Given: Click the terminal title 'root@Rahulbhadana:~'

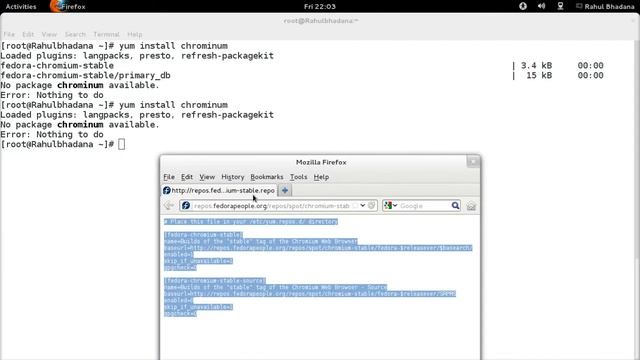Looking at the screenshot, I should click(x=321, y=21).
